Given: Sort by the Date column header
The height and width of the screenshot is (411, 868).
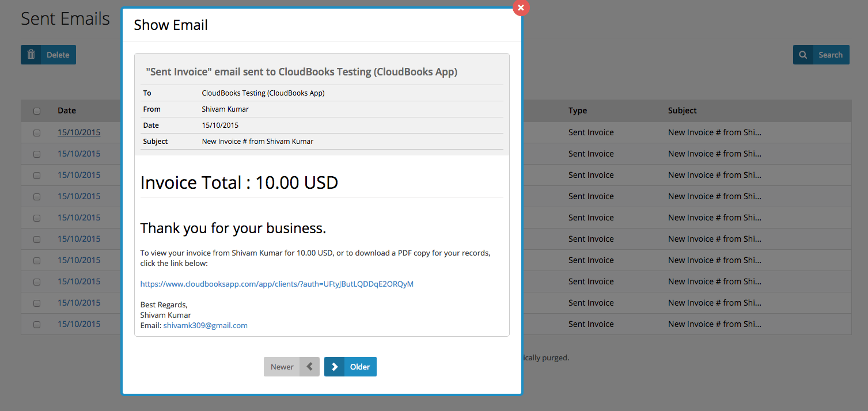Looking at the screenshot, I should [x=67, y=111].
